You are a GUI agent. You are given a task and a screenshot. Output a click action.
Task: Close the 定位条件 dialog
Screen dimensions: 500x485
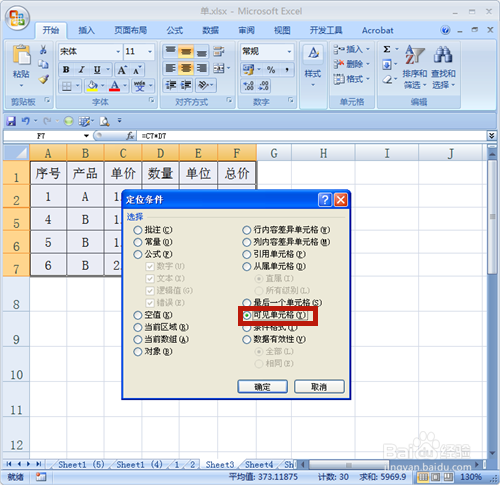341,200
